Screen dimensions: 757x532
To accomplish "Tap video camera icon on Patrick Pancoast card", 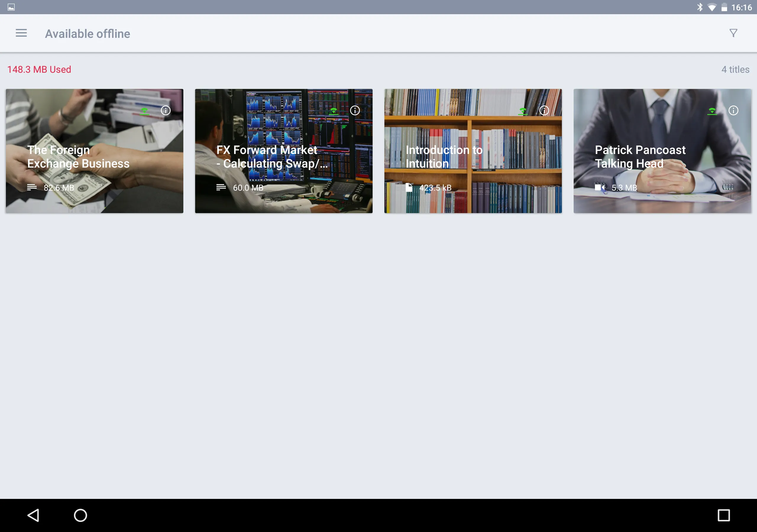I will point(600,187).
